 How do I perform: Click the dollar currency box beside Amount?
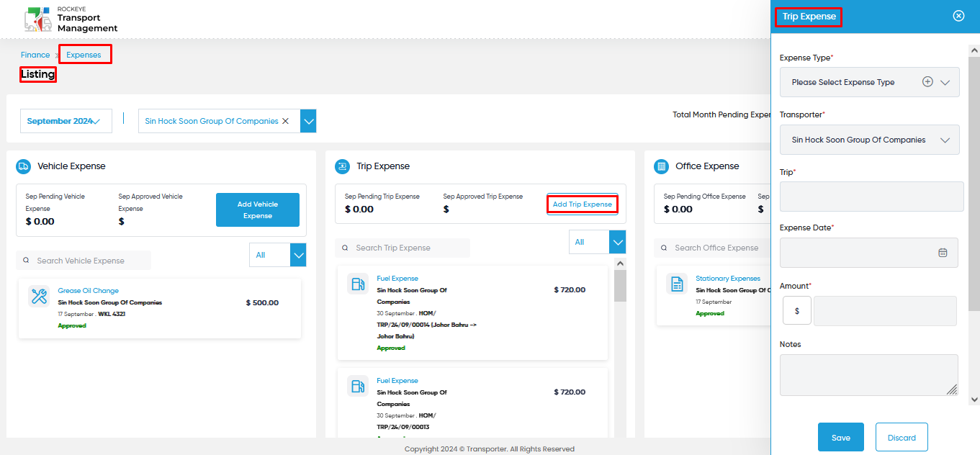coord(796,311)
